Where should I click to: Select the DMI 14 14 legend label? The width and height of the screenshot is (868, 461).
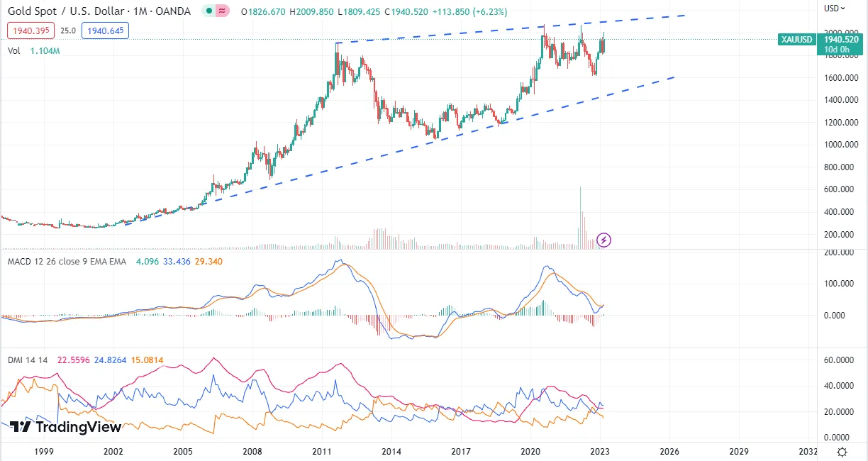[x=28, y=360]
